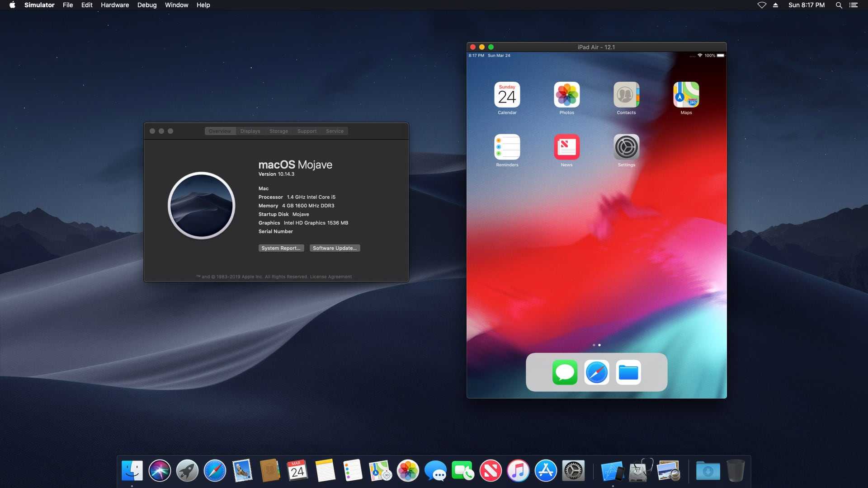The image size is (868, 488).
Task: Open Settings app on the iPad simulator
Action: pos(626,147)
